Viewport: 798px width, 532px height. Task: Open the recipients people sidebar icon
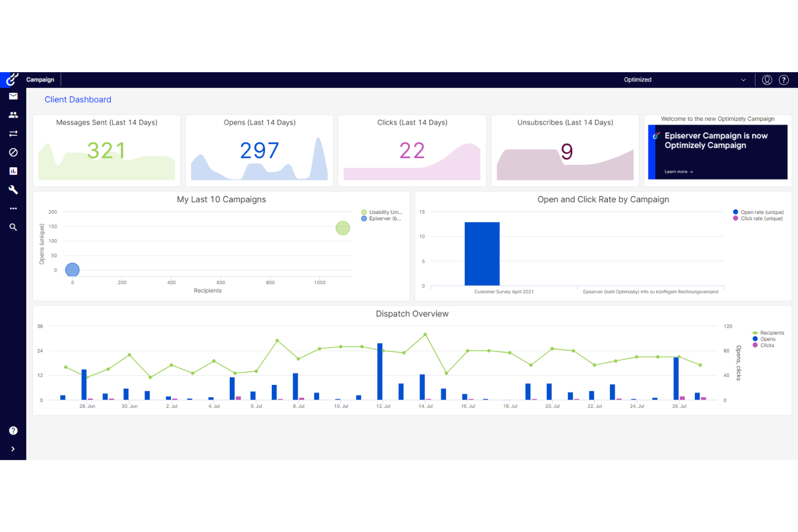(13, 115)
